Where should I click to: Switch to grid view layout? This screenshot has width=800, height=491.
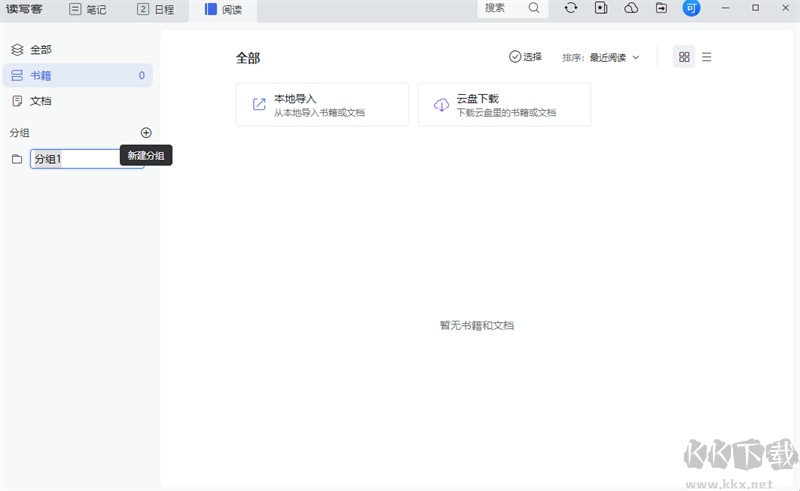click(x=684, y=57)
